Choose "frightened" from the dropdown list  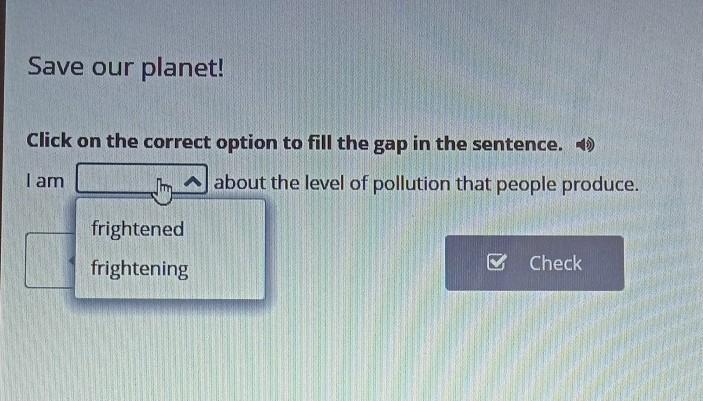pos(138,229)
